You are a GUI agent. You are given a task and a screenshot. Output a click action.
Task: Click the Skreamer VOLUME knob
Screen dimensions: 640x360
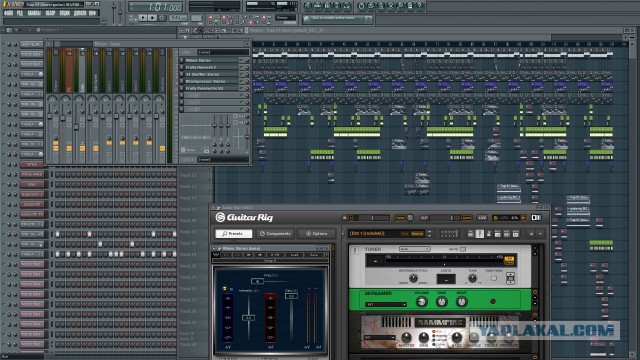click(422, 302)
